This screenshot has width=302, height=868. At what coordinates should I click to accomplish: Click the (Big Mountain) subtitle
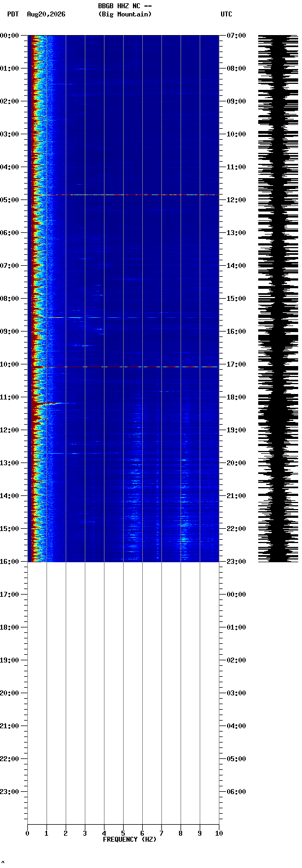coord(125,14)
